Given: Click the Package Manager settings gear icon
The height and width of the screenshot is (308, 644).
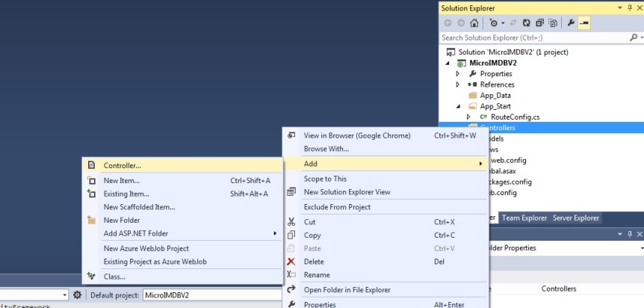Looking at the screenshot, I should [x=77, y=295].
